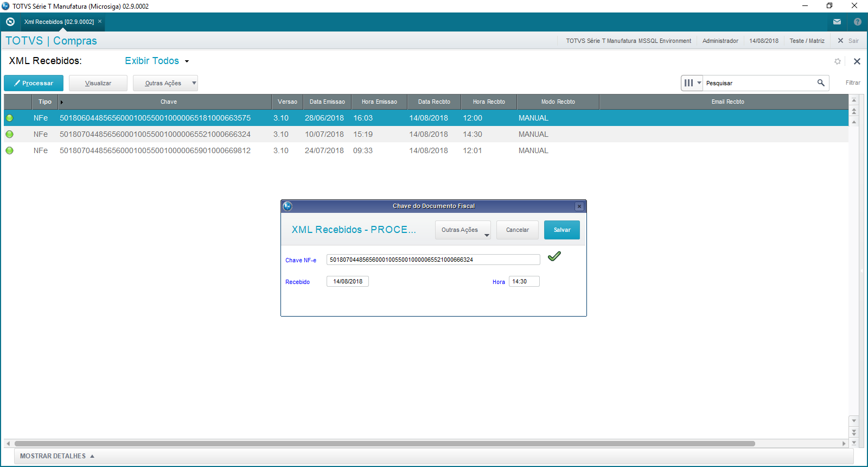Click the green checkmark validation icon
This screenshot has height=467, width=868.
[x=554, y=256]
